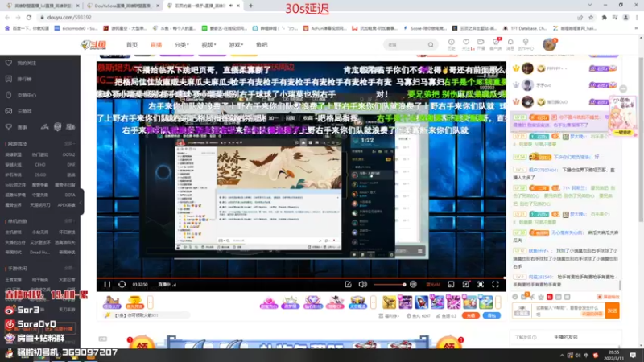Screen dimensions: 644x362
Task: Select the rocket gift icon
Action: (421, 302)
